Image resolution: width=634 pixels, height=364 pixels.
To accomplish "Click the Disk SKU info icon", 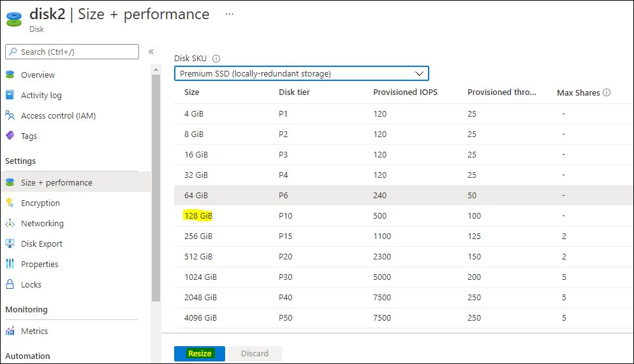I will point(216,59).
